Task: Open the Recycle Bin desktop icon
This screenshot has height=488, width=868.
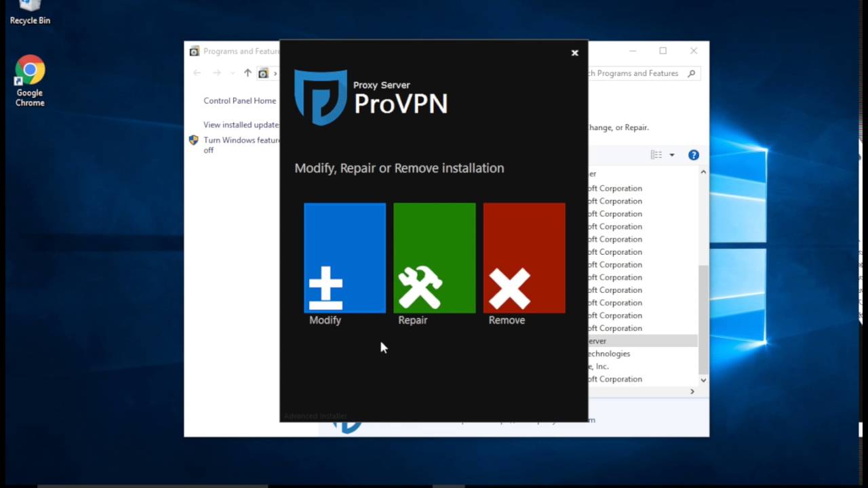Action: pyautogui.click(x=30, y=14)
